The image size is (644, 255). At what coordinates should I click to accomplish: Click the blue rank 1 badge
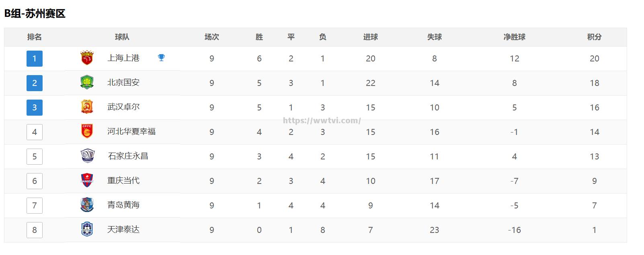(35, 59)
